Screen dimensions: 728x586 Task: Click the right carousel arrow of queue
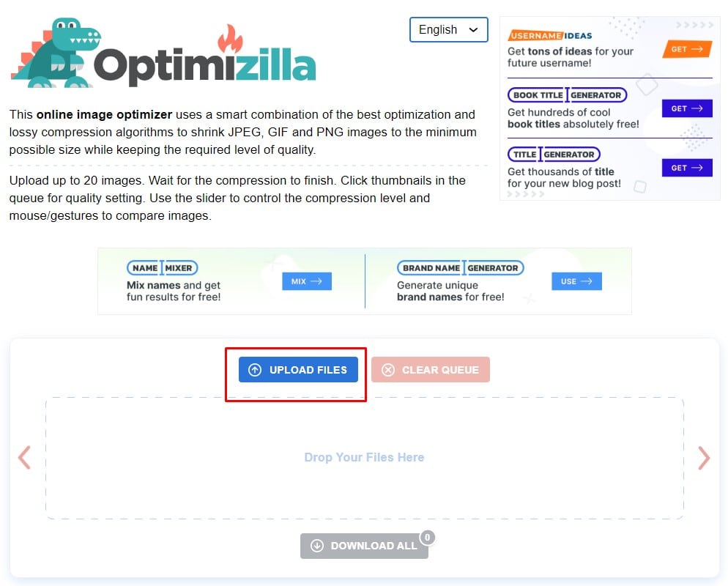point(704,458)
